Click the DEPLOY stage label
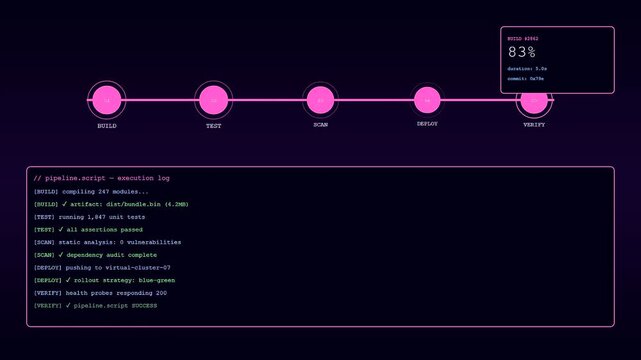Viewport: 641px width, 360px height. pos(427,124)
